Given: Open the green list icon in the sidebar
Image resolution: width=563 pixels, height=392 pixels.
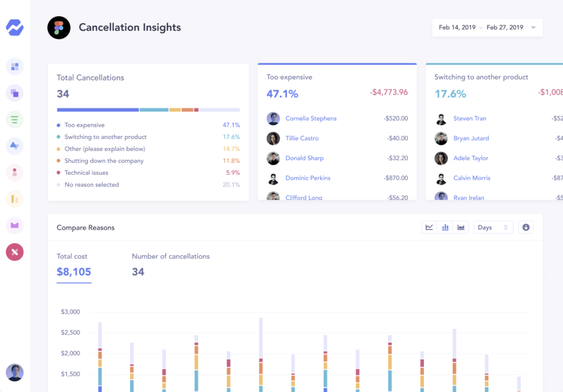Looking at the screenshot, I should [14, 119].
